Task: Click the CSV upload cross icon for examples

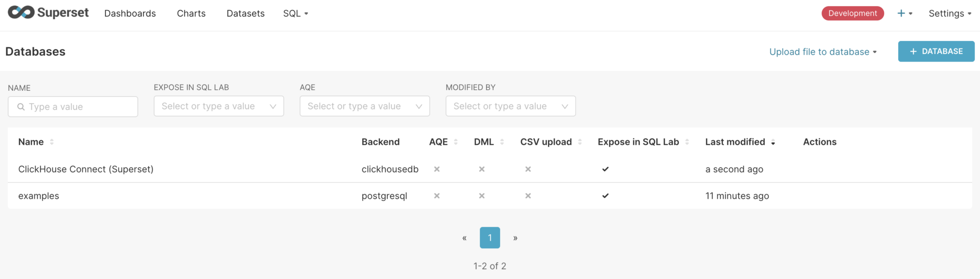Action: 528,196
